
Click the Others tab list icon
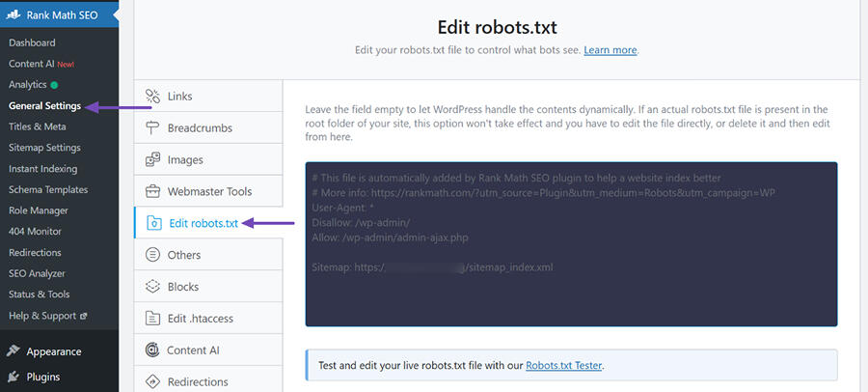point(152,255)
